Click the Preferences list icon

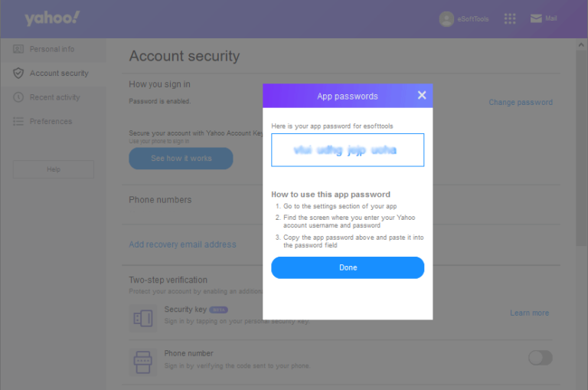point(18,122)
